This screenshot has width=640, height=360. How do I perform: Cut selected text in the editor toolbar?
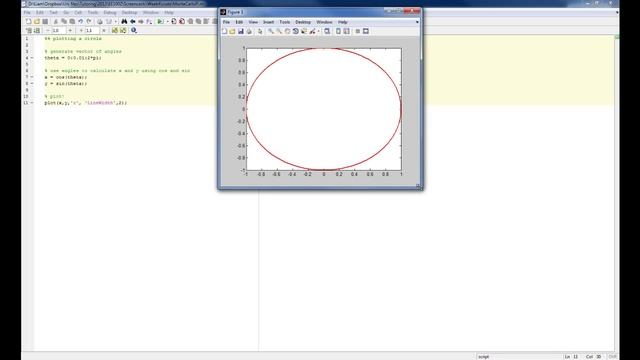click(56, 21)
